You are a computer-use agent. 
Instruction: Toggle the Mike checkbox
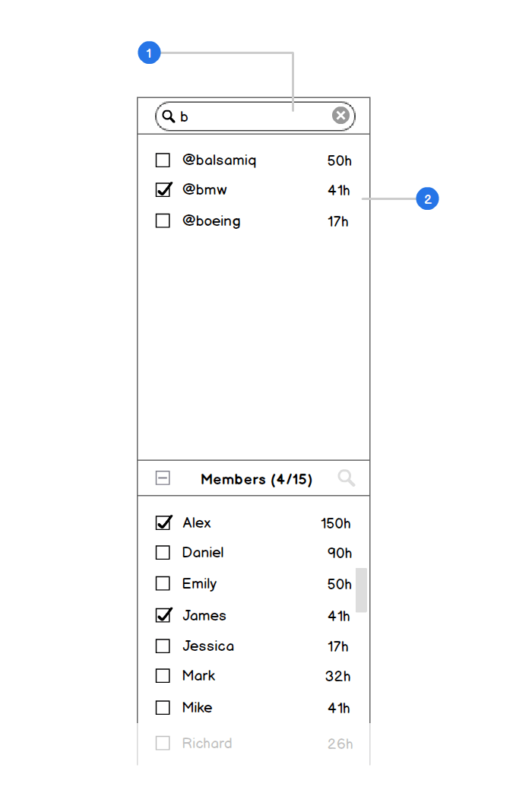pos(163,708)
